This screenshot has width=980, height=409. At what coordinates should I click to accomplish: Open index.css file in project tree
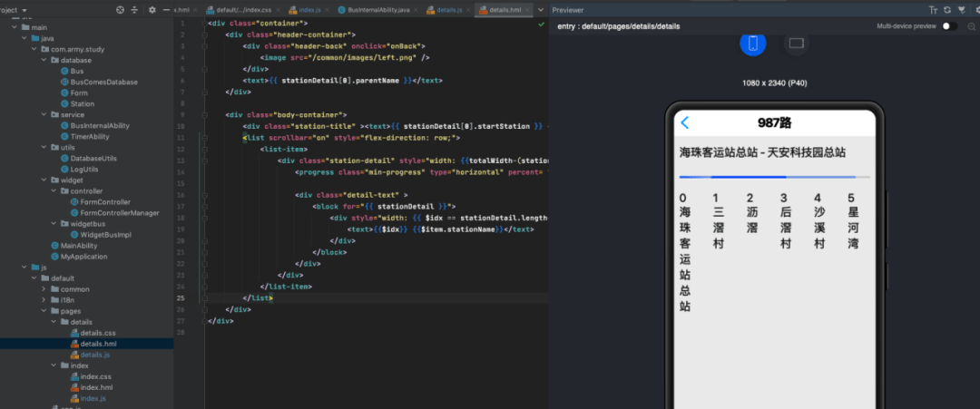[95, 376]
